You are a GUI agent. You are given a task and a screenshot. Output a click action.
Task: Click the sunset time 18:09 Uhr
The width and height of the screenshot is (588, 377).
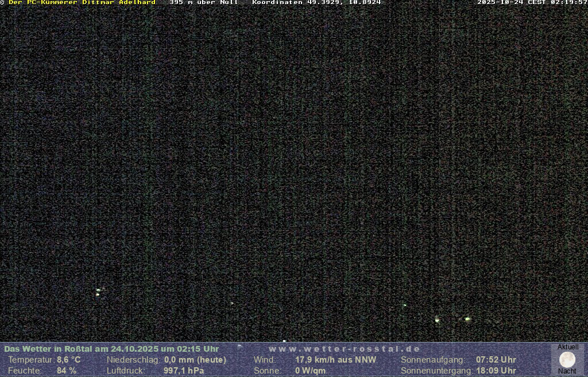tap(496, 371)
